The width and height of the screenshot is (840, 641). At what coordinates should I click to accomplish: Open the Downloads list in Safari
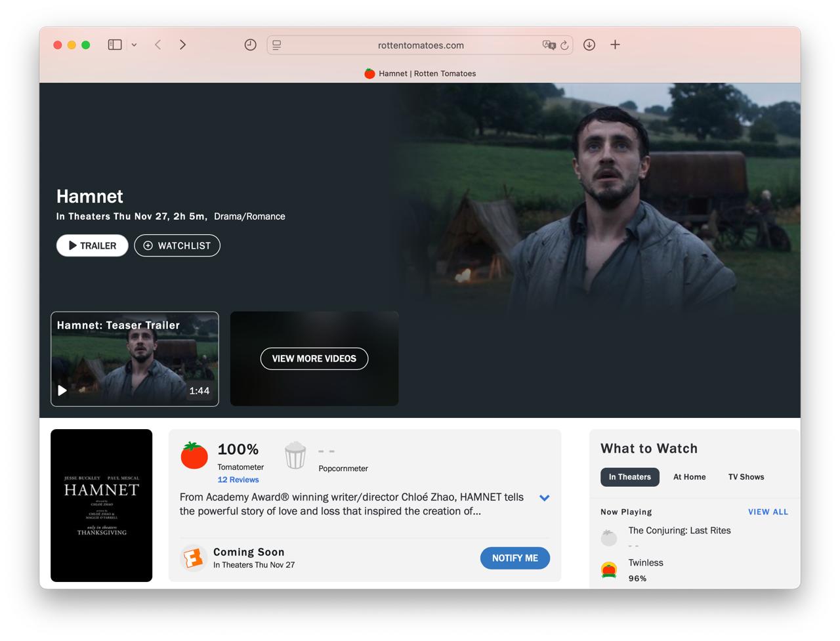pos(589,45)
